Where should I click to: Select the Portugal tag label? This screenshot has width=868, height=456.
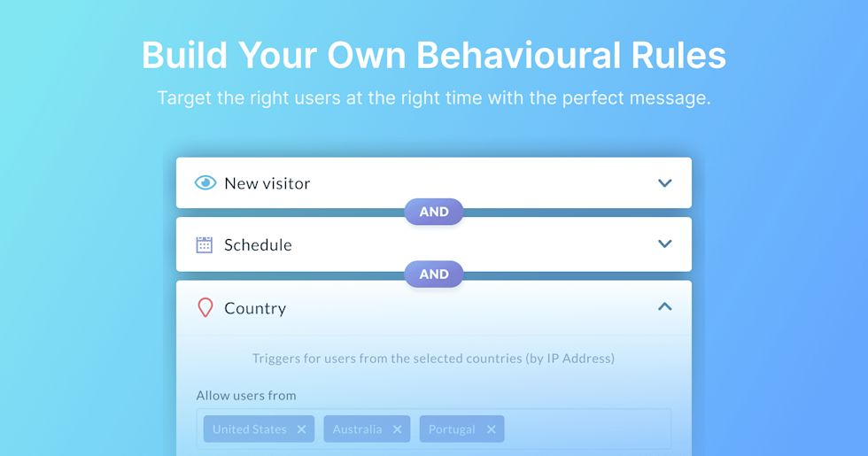tap(452, 429)
